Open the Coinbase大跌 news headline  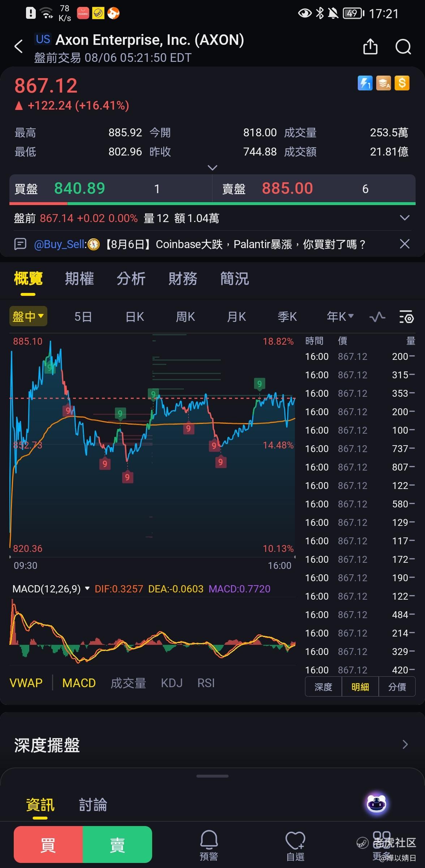235,244
